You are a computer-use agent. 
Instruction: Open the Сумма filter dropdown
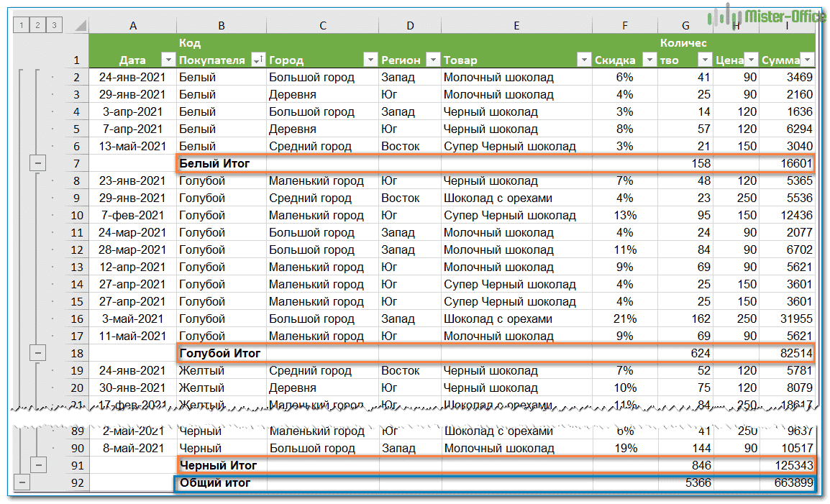(x=807, y=60)
